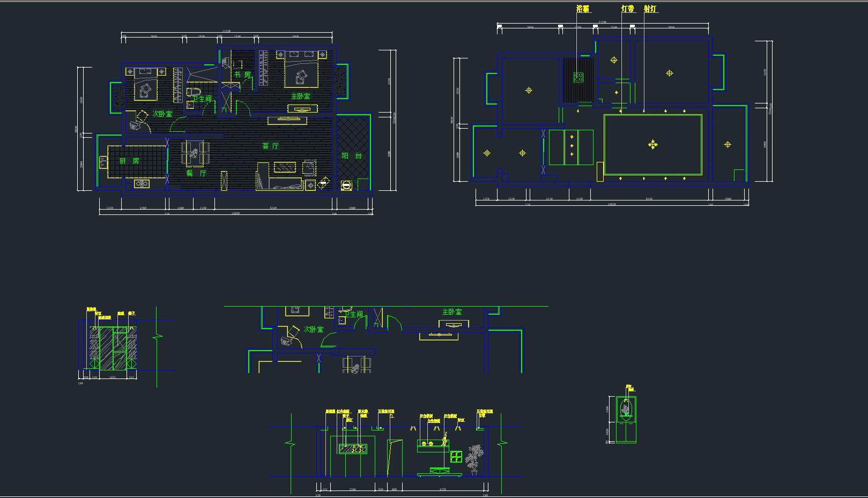Select the balcony ceiling lamp symbol

coord(728,144)
